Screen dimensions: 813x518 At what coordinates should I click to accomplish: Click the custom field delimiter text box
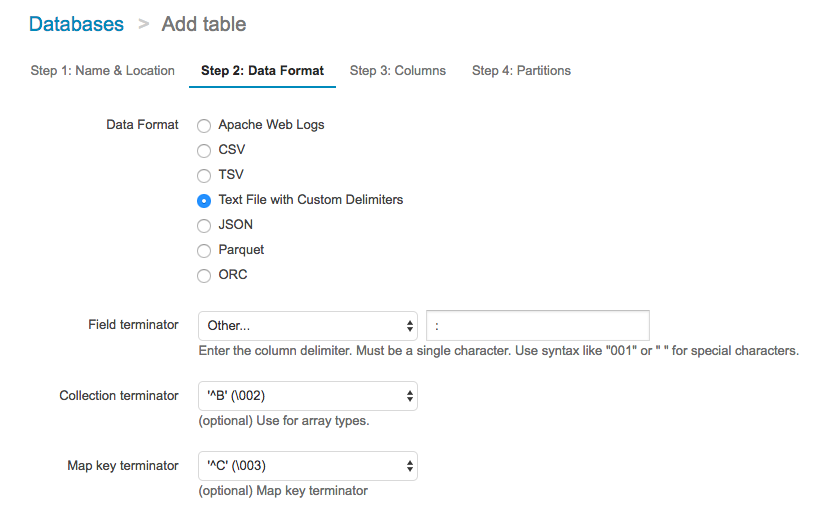(537, 326)
